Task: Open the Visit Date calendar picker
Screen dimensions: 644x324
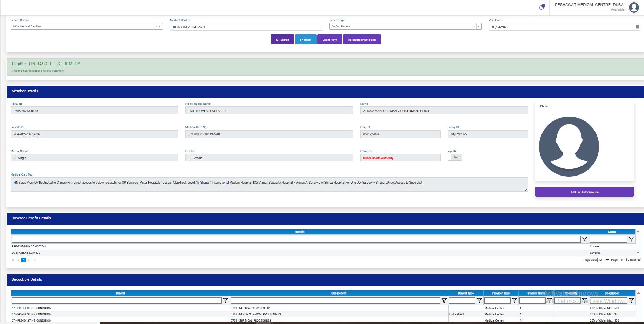Action: pos(637,27)
